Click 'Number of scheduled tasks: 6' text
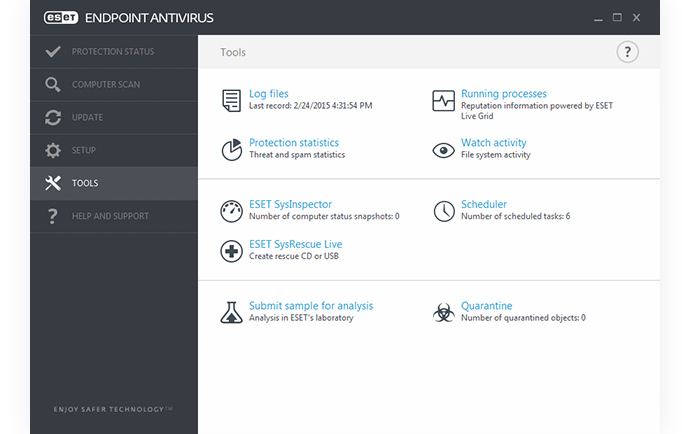The width and height of the screenshot is (690, 434). (516, 216)
